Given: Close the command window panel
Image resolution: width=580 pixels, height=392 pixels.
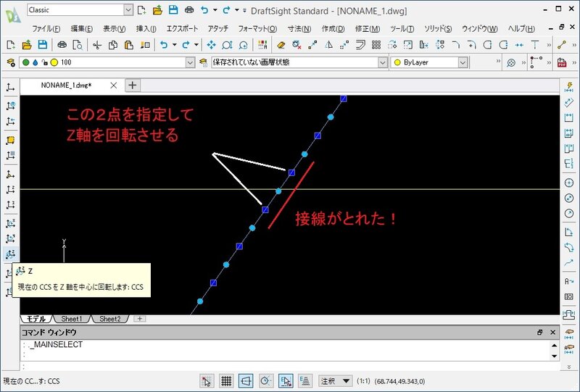Looking at the screenshot, I should pyautogui.click(x=552, y=333).
